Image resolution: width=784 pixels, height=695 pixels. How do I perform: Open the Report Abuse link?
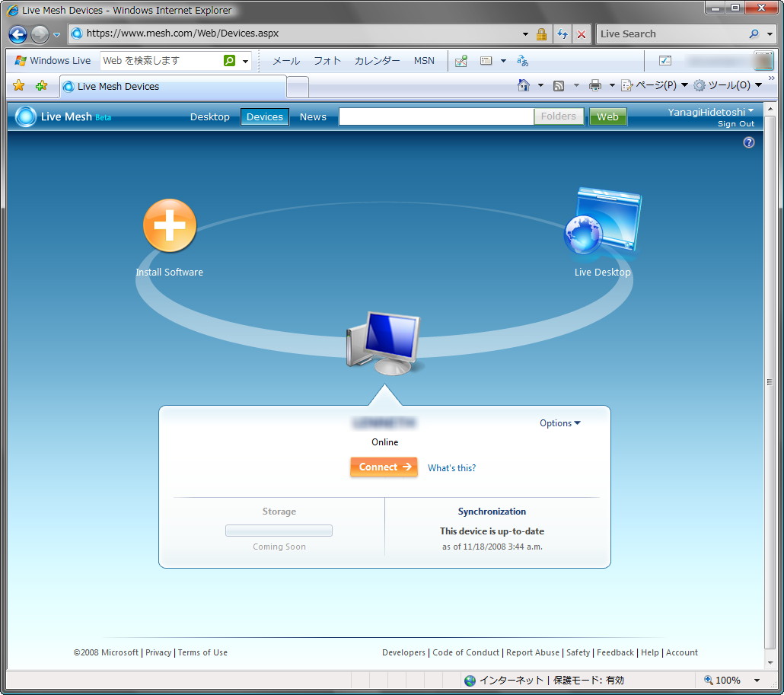[533, 652]
